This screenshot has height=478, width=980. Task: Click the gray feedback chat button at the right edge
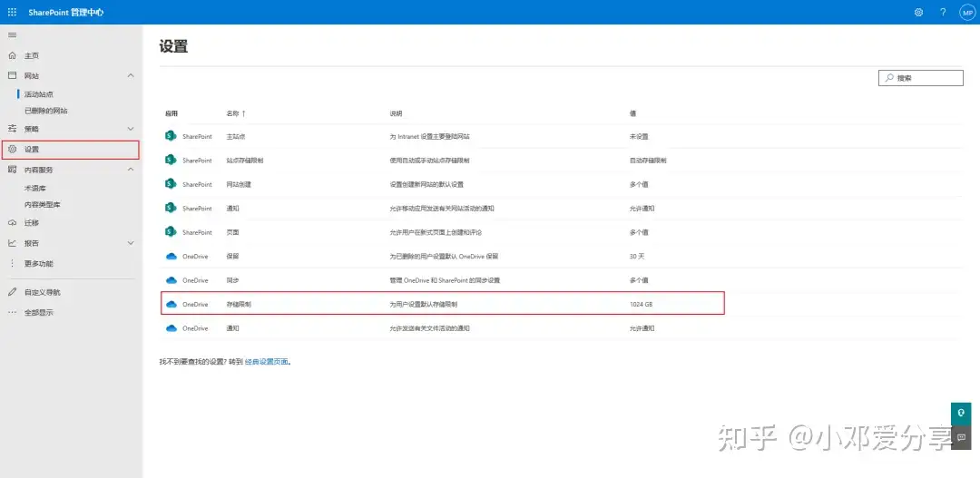point(961,437)
